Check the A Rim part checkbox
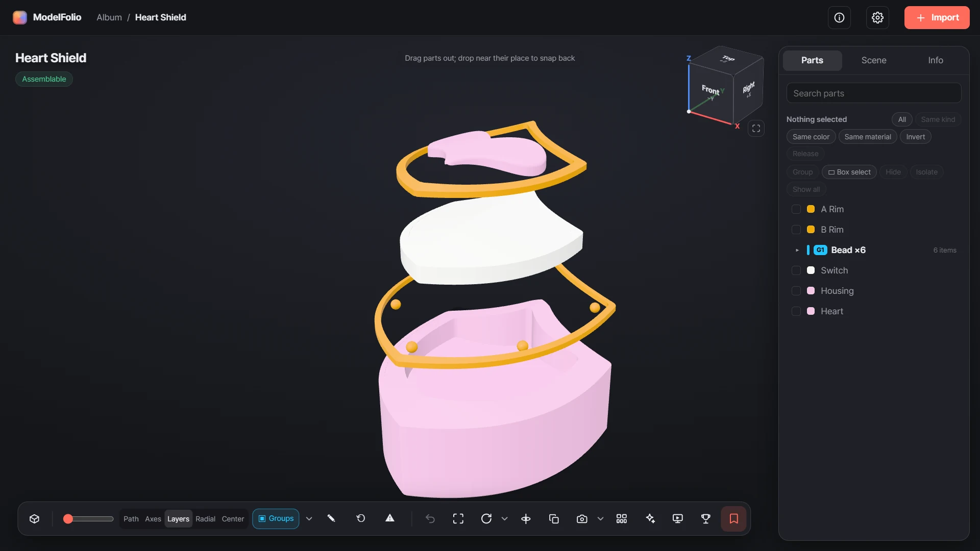 click(796, 209)
